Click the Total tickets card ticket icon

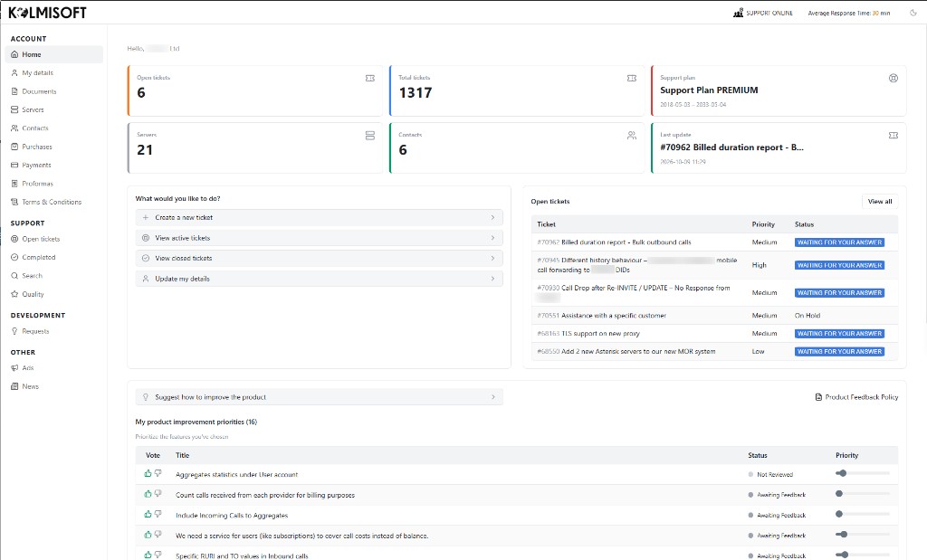[x=631, y=78]
